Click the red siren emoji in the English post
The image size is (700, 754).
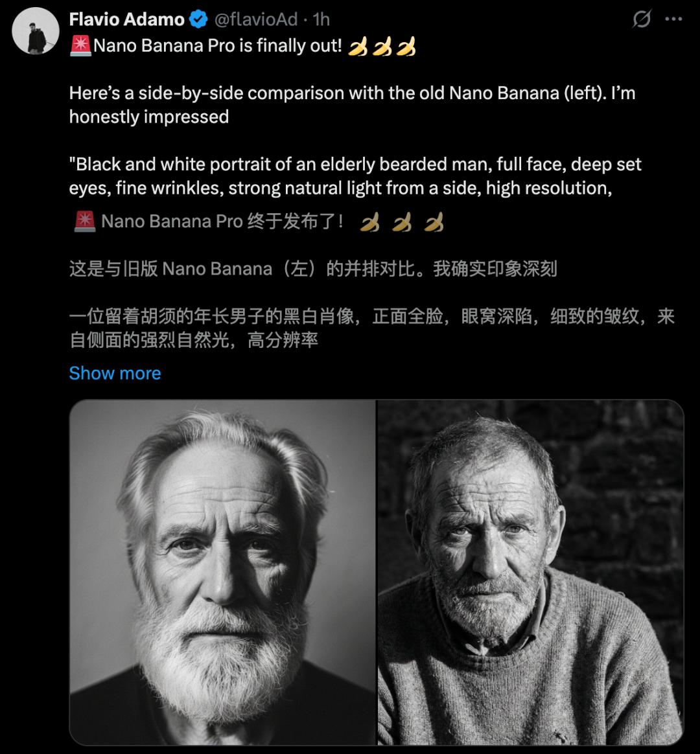pos(80,46)
